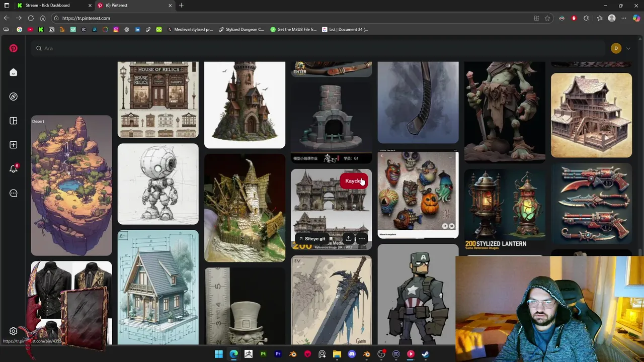Open the Google bookmark icon
This screenshot has height=362, width=644.
pos(19,30)
